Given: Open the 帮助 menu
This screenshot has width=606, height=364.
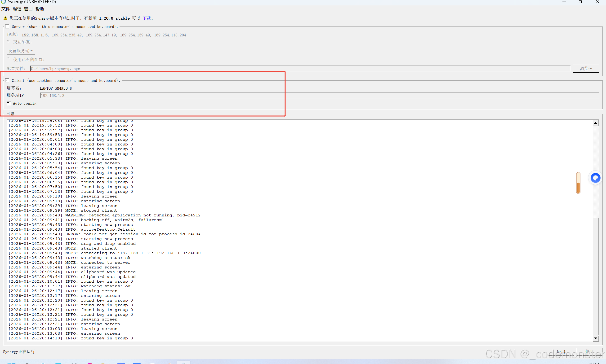Looking at the screenshot, I should click(40, 9).
